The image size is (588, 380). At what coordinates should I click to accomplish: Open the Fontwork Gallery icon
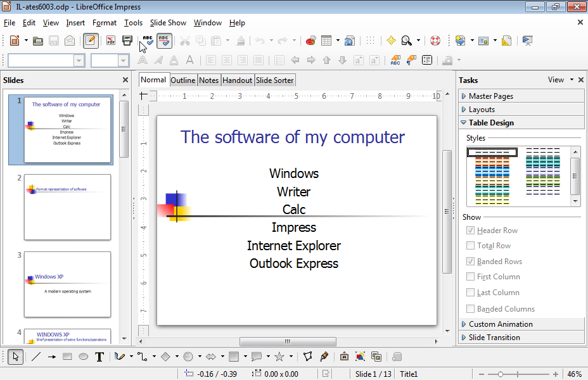click(x=344, y=357)
